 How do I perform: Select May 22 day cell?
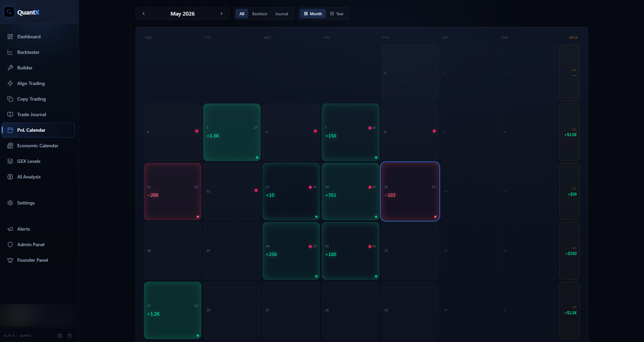[410, 251]
